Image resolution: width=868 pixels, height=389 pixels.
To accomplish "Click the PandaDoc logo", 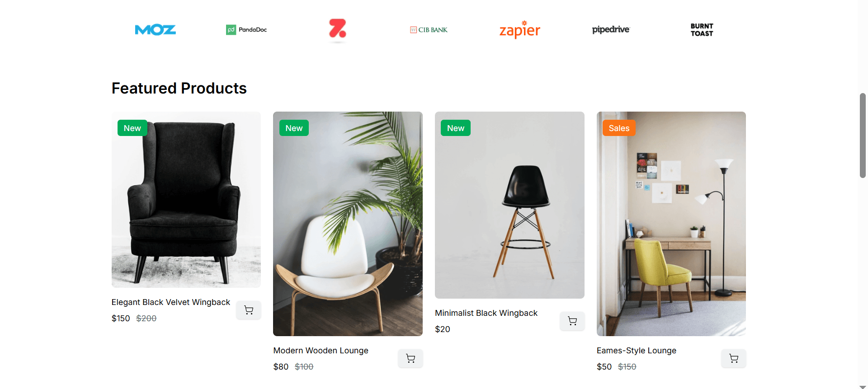I will point(246,30).
